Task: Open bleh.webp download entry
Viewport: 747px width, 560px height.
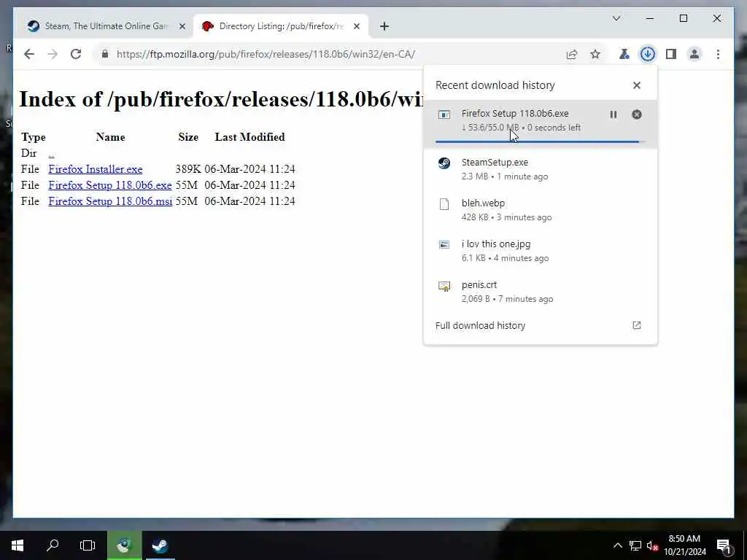Action: (x=541, y=210)
